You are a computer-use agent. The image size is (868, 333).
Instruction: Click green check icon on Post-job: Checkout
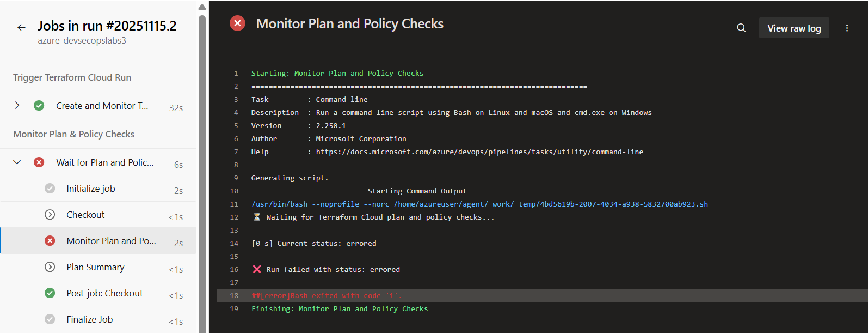point(50,293)
